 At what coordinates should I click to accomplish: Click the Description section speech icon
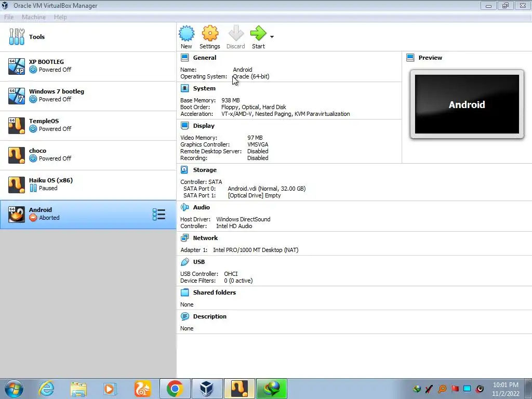pyautogui.click(x=184, y=316)
